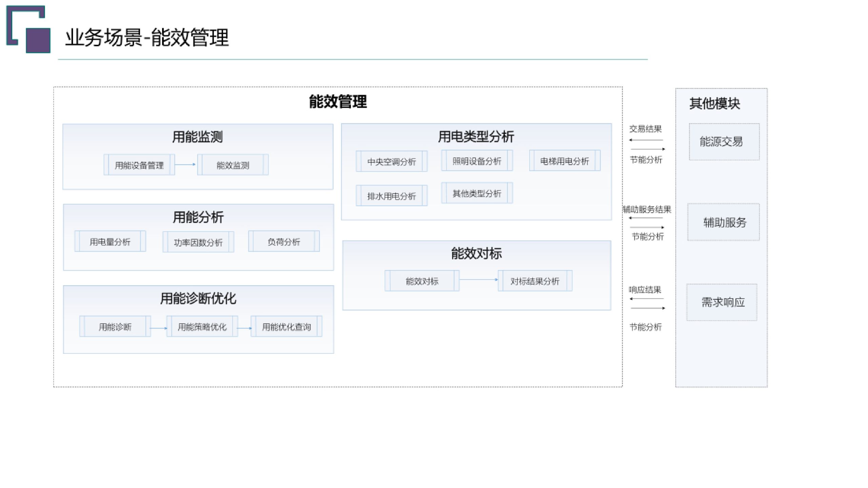This screenshot has height=488, width=868.
Task: Click the 需求响应 module
Action: click(x=722, y=302)
